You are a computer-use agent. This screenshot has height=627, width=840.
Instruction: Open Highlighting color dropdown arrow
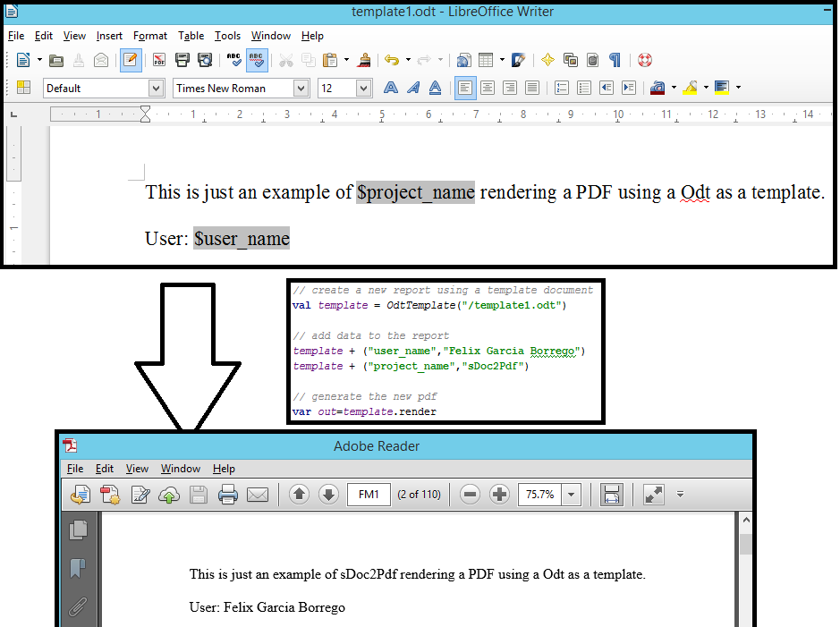pyautogui.click(x=706, y=88)
